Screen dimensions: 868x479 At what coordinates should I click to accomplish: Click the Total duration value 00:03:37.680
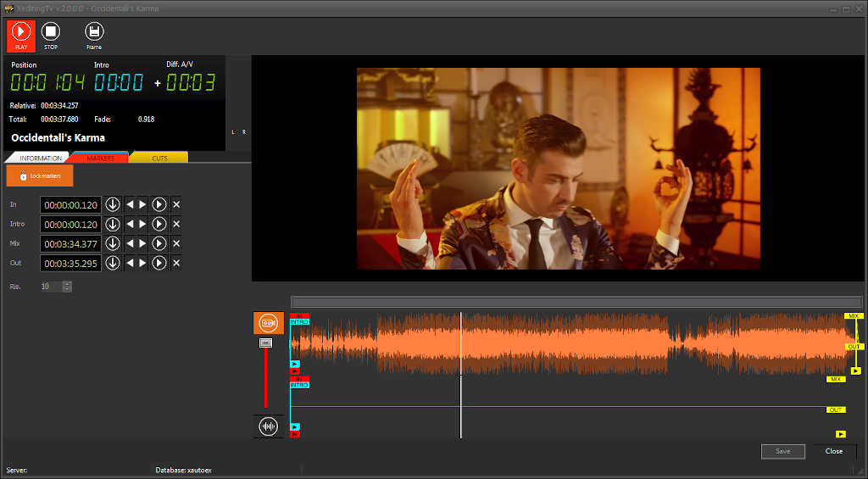click(x=60, y=119)
